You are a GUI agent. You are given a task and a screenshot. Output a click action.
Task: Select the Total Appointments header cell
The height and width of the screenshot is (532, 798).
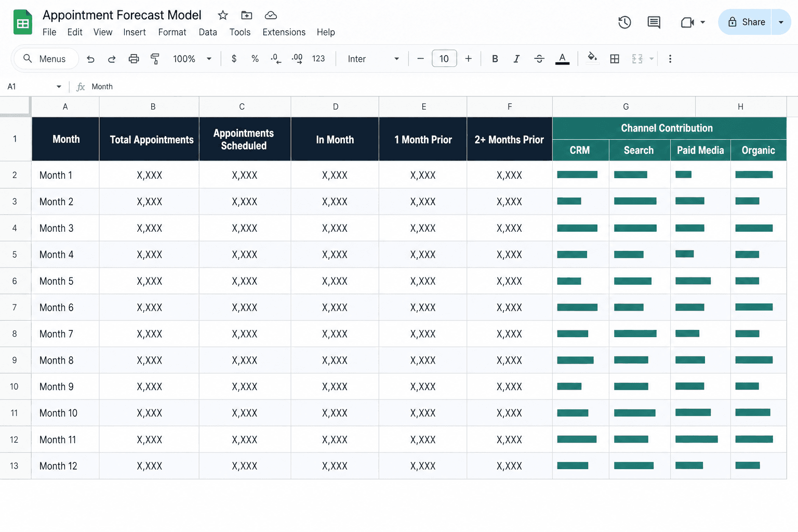149,139
